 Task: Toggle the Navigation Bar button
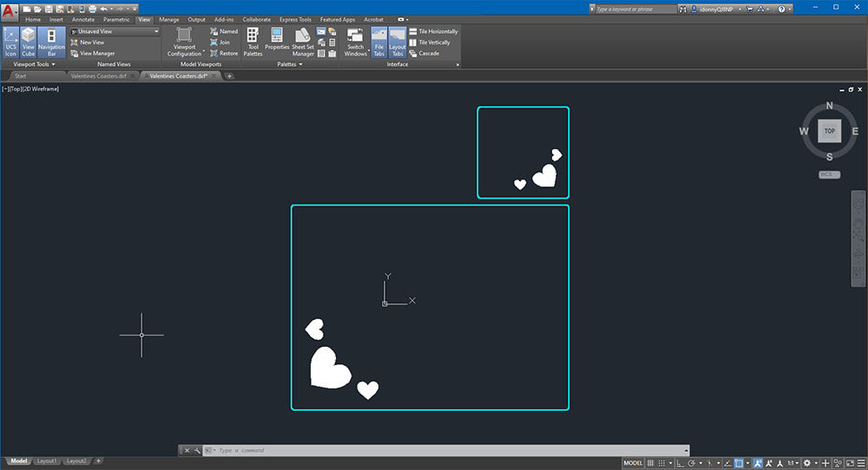click(x=51, y=42)
